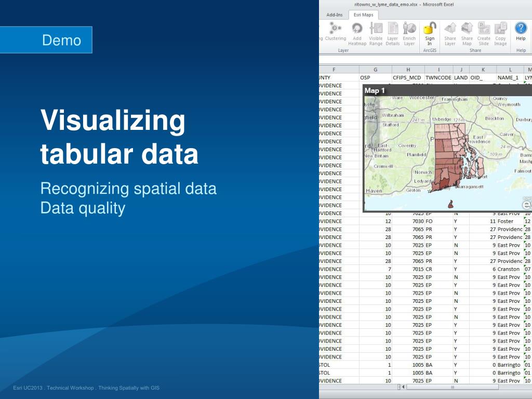Click the Recognizing spatial data line
The height and width of the screenshot is (399, 532).
tap(128, 189)
